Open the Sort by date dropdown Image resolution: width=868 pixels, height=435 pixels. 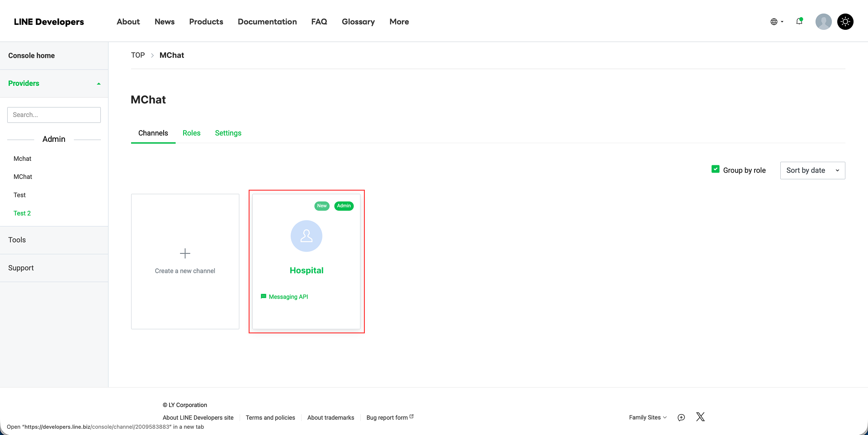point(812,170)
